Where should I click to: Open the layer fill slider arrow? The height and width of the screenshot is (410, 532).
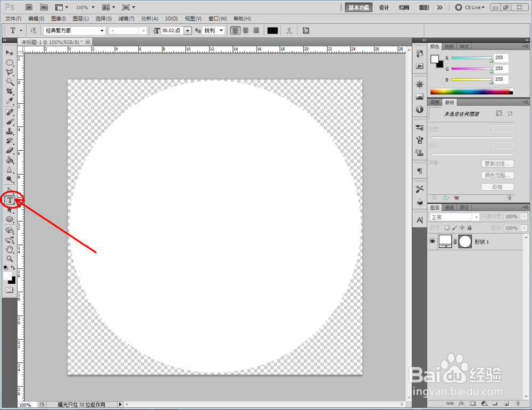pyautogui.click(x=525, y=228)
